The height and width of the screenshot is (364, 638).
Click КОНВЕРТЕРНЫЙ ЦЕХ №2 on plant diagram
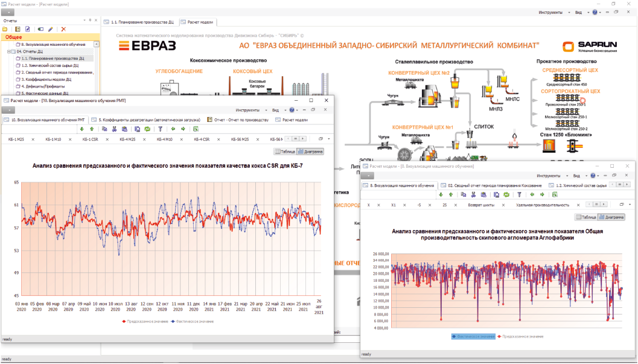[419, 73]
